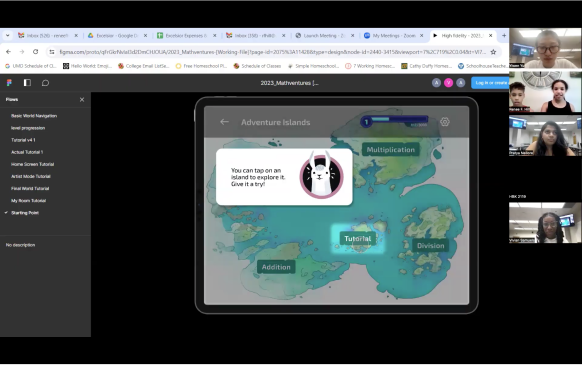Tap the Addition island label
582x365 pixels.
(x=276, y=267)
